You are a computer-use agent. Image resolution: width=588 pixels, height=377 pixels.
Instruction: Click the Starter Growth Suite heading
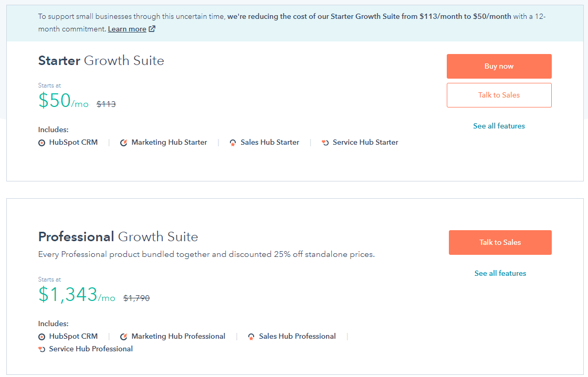(101, 61)
